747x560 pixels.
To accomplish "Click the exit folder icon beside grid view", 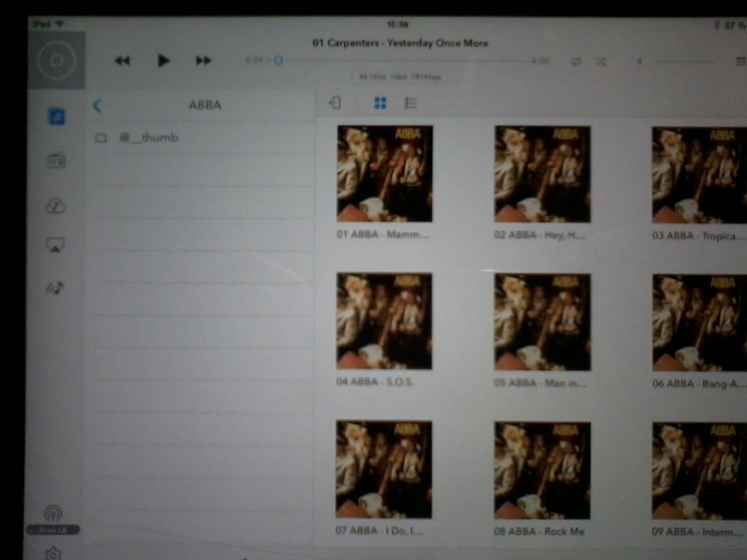I will point(335,103).
